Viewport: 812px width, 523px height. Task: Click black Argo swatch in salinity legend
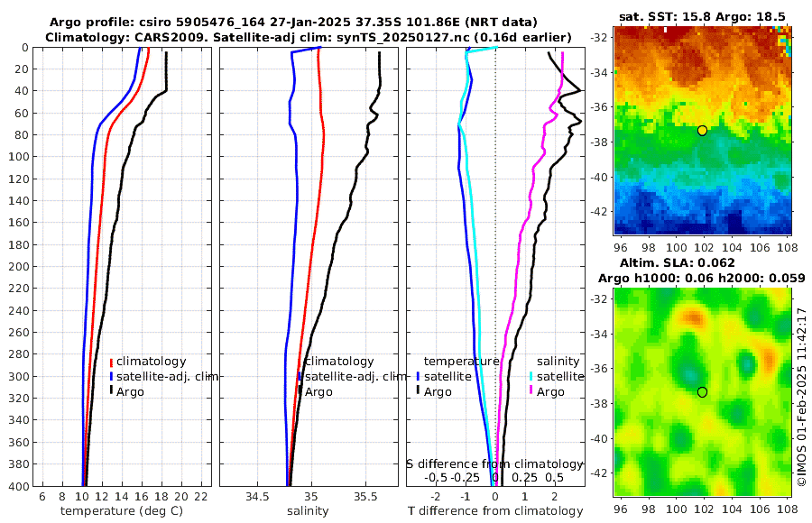pyautogui.click(x=300, y=391)
